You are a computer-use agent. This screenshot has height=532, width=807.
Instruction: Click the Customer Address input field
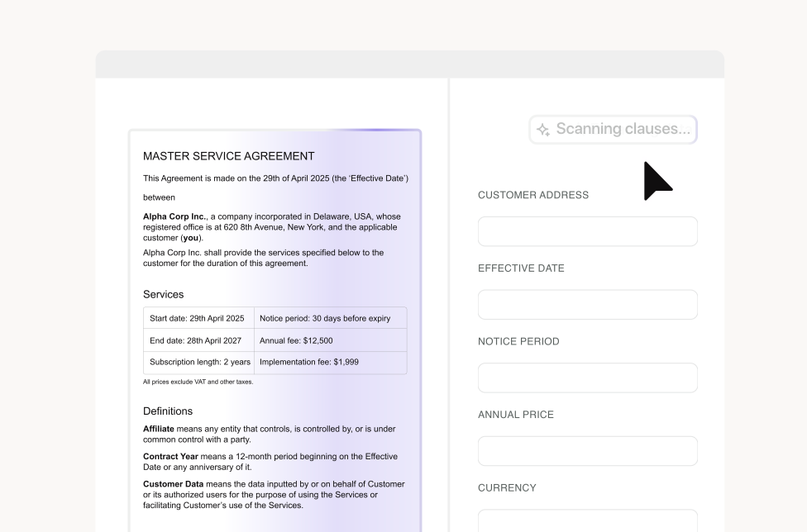(588, 231)
